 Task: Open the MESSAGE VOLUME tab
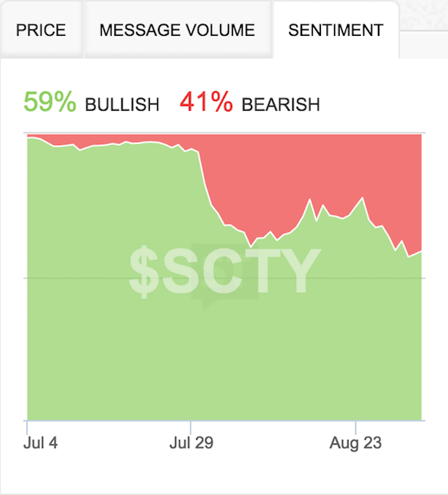point(178,30)
